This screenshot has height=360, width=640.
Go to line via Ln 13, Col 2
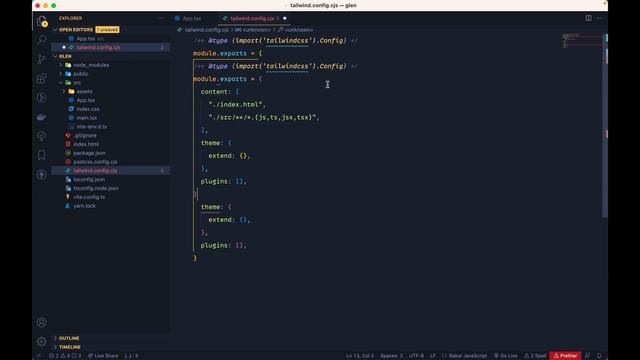click(360, 356)
